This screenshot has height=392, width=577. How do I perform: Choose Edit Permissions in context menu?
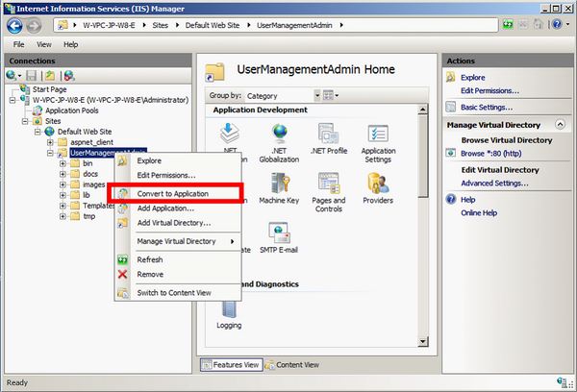[178, 176]
